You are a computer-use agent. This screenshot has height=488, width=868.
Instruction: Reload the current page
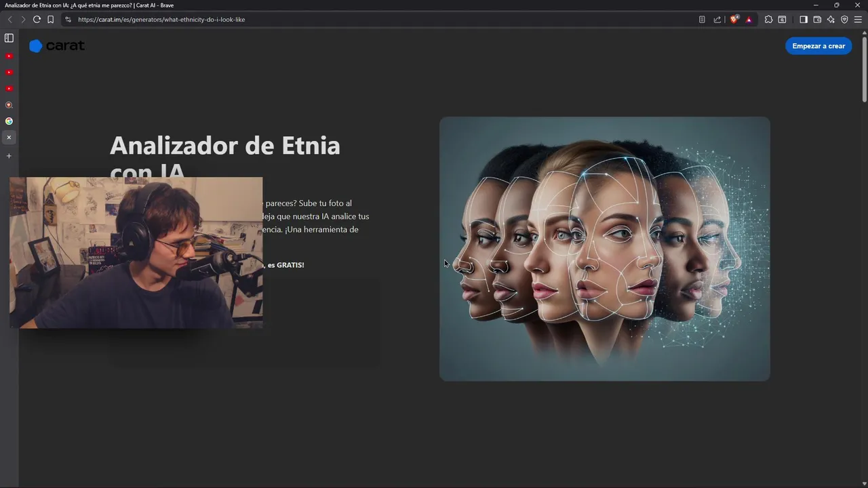(37, 20)
